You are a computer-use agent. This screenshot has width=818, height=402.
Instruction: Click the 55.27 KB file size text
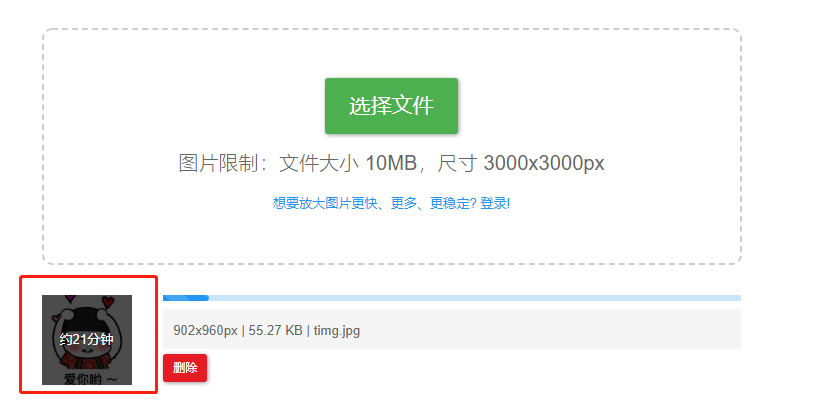pos(275,331)
